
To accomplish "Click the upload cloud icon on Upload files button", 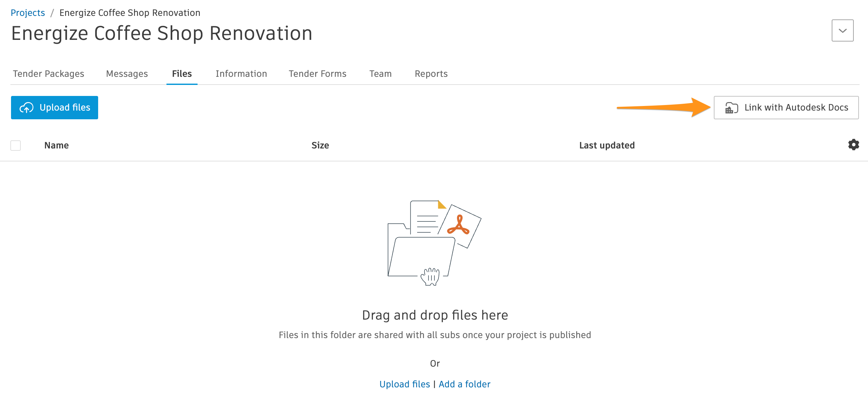I will pyautogui.click(x=27, y=108).
